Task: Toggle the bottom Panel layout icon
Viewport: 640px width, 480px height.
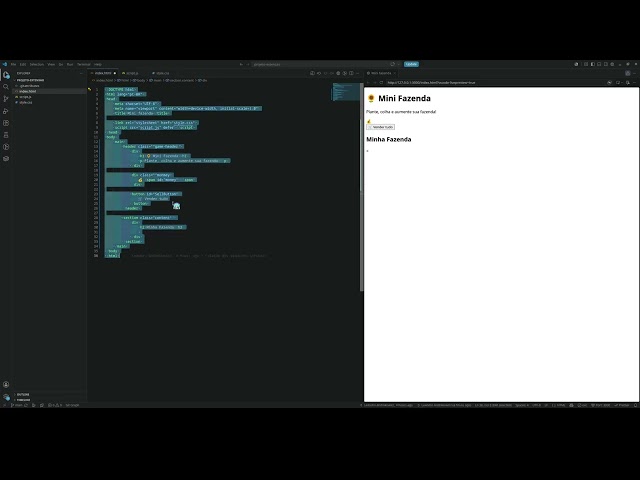Action: tap(599, 64)
